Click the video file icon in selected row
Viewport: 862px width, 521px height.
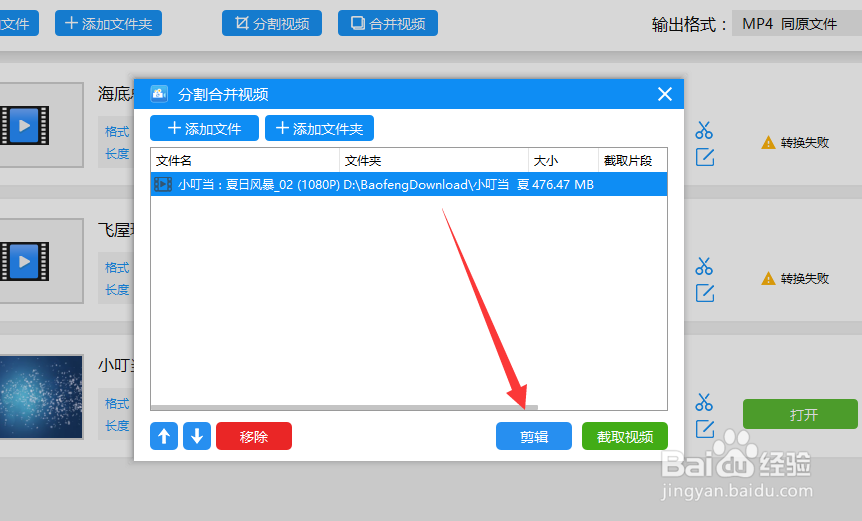coord(163,185)
